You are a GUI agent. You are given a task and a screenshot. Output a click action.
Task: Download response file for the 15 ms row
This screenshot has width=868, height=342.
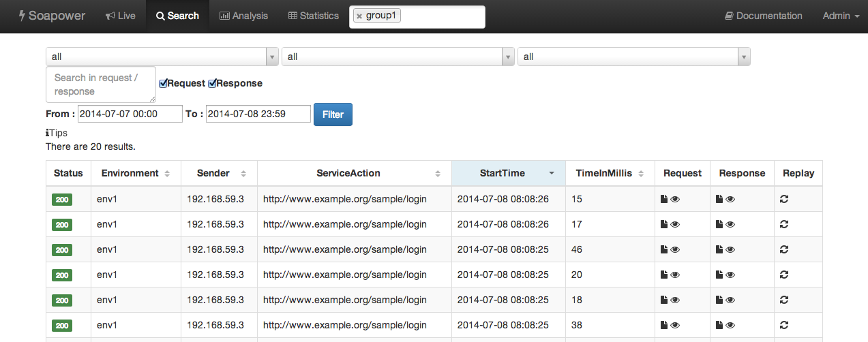(719, 199)
